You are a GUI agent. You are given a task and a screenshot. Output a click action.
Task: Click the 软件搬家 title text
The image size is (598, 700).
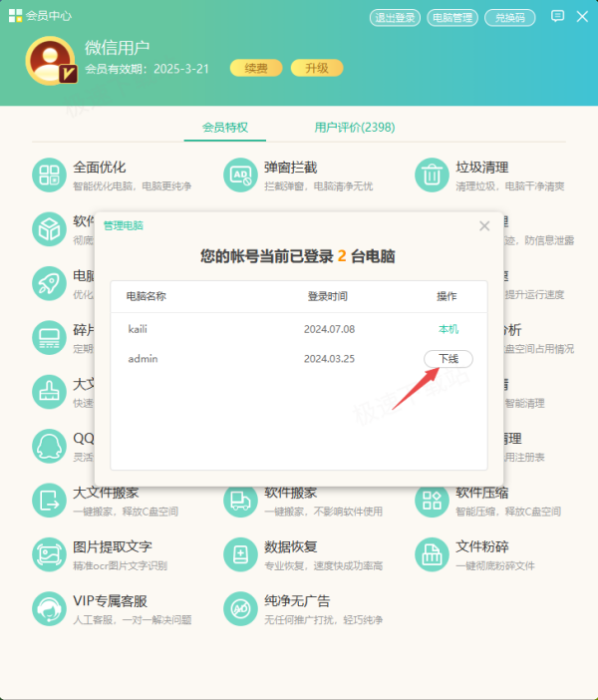290,493
